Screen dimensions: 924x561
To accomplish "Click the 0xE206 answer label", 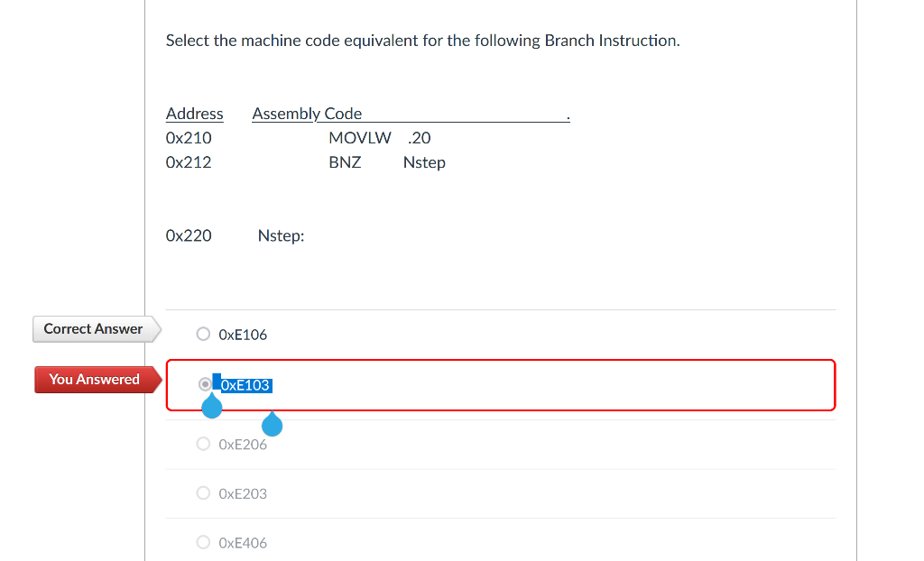I will click(242, 444).
